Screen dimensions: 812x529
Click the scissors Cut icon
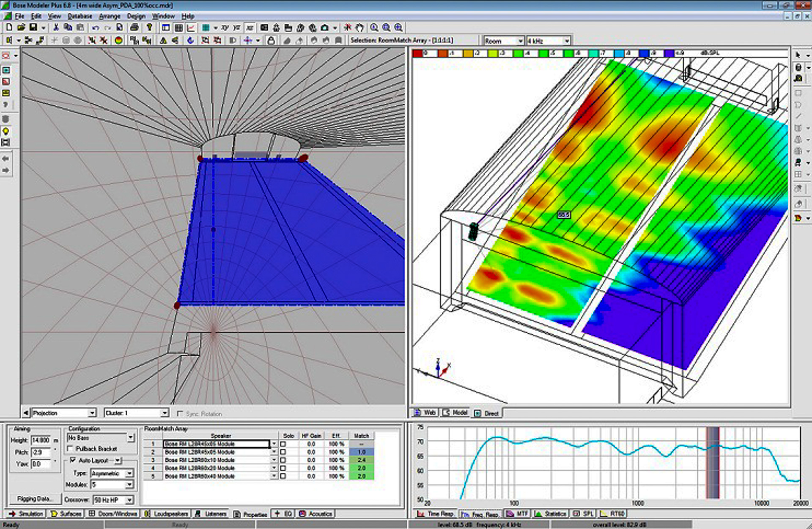(x=55, y=28)
